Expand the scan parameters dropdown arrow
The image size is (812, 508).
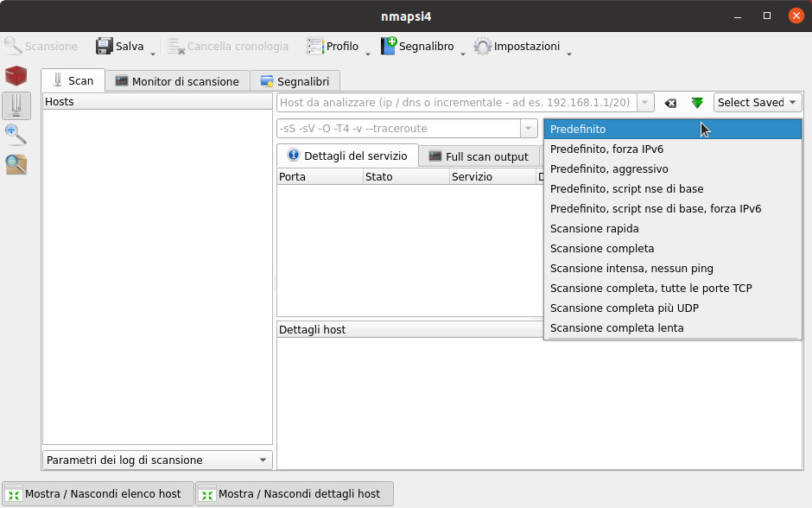click(x=529, y=129)
